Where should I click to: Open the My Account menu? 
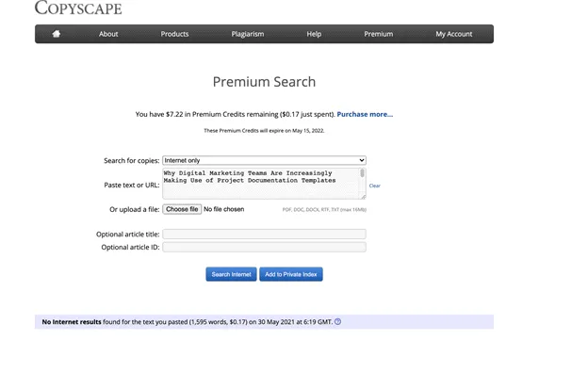coord(454,34)
